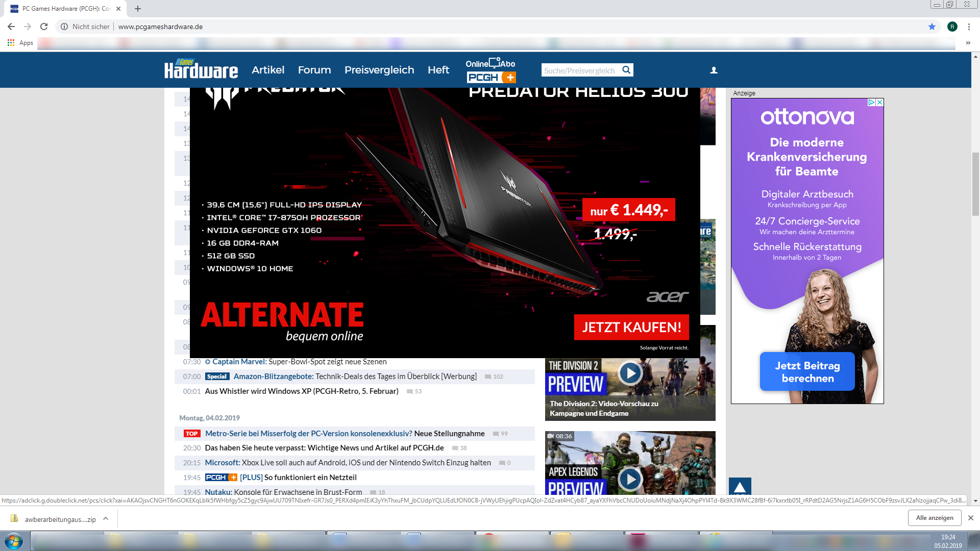Play the Apex Legends preview video

tap(630, 479)
